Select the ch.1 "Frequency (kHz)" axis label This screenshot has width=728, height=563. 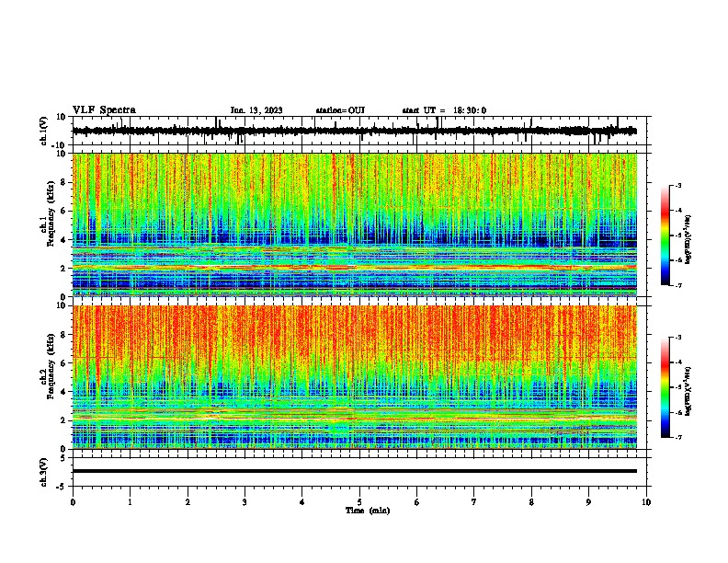click(51, 213)
